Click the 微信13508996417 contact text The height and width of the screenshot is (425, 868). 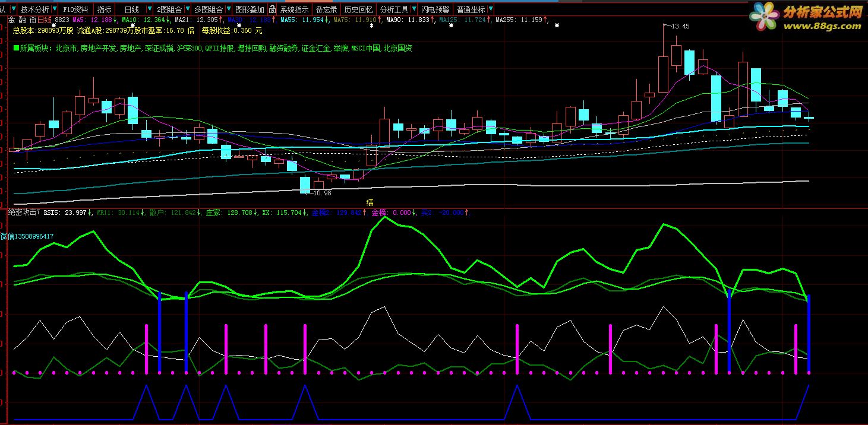[x=27, y=236]
